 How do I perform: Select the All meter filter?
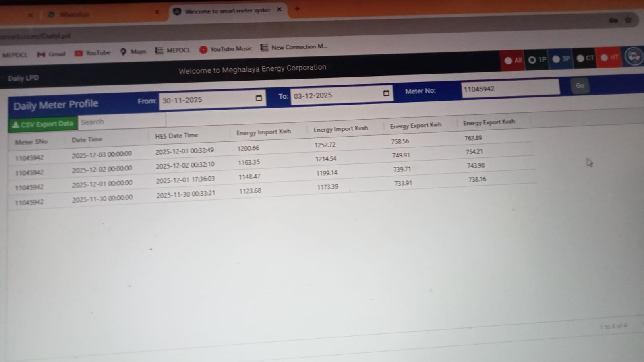513,60
